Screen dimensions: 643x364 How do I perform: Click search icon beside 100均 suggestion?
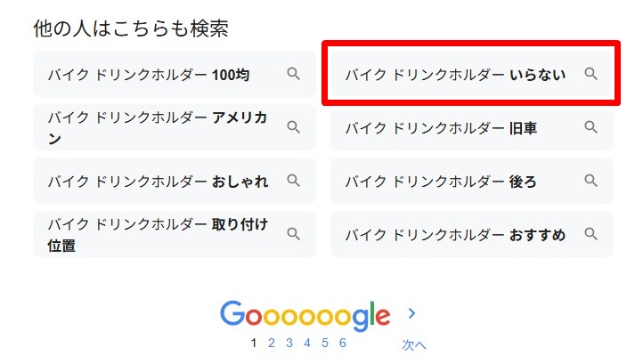[293, 74]
